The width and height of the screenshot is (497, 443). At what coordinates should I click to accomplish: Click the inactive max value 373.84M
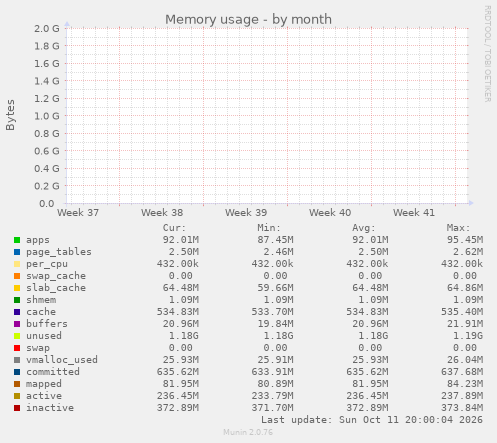(462, 408)
